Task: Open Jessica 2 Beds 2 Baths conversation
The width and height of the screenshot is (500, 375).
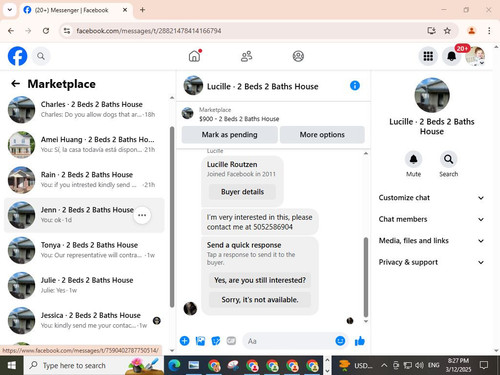Action: point(84,320)
